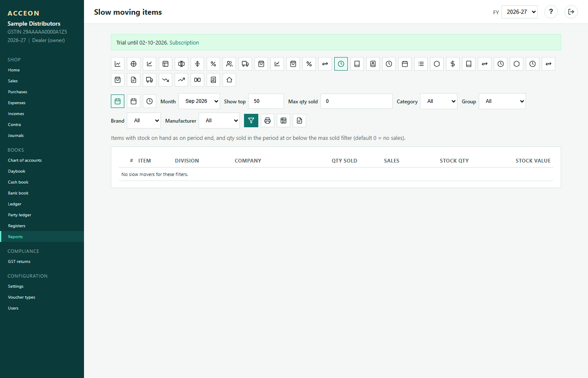Open the dollar sign report icon
Screen dimensions: 588x378
click(453, 64)
